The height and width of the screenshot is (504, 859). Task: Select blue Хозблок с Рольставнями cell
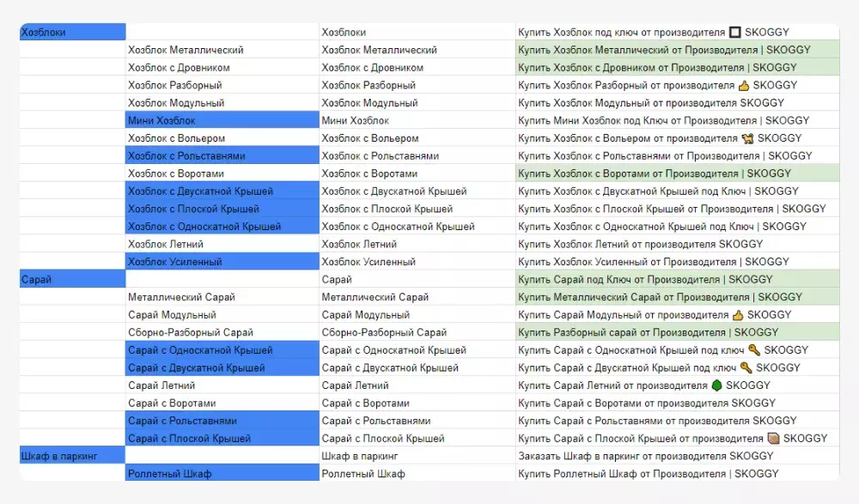pos(222,156)
